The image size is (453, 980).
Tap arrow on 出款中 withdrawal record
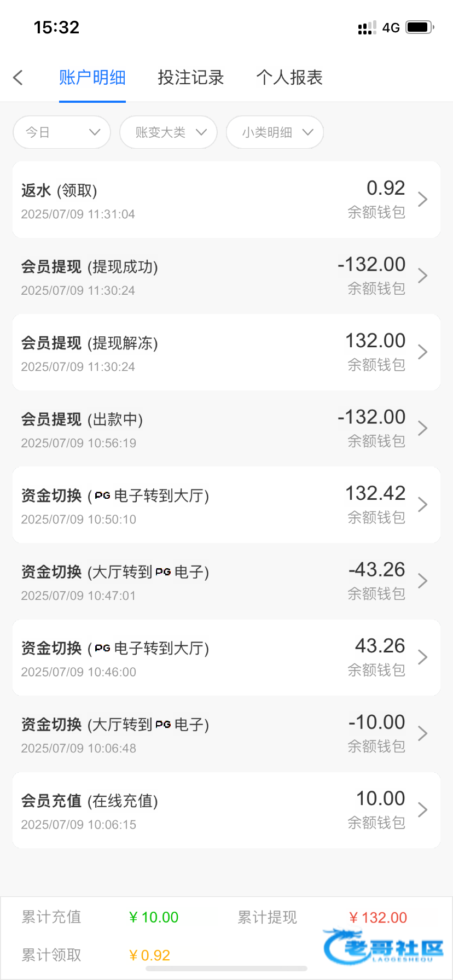[422, 428]
